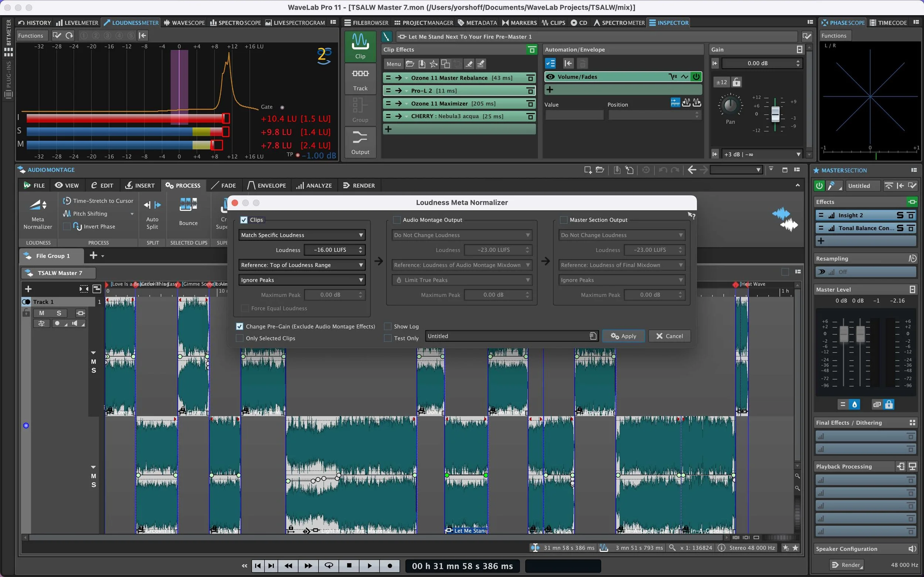Solo the Insight 2 effect
Viewport: 924px width, 577px height.
point(900,215)
